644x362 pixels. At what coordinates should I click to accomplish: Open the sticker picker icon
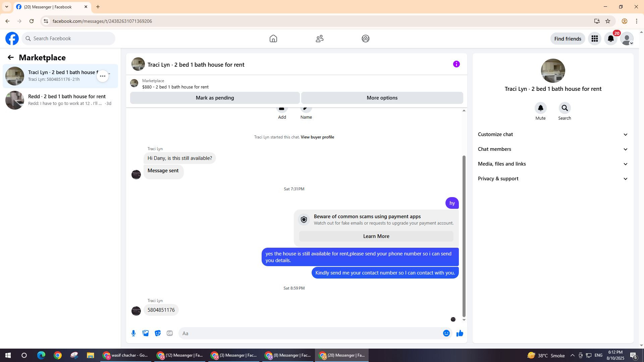tap(158, 333)
